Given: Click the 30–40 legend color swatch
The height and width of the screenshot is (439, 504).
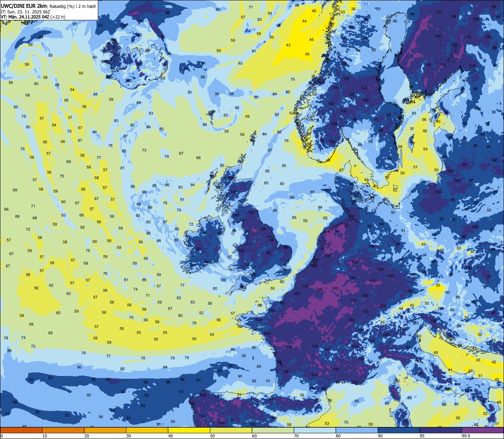Looking at the screenshot, I should [147, 430].
